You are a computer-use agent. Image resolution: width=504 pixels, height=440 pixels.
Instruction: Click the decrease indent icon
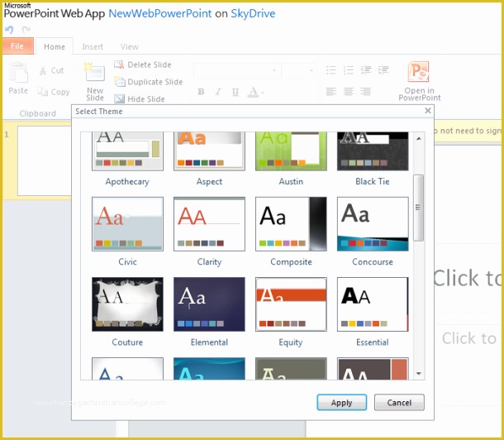click(x=366, y=69)
